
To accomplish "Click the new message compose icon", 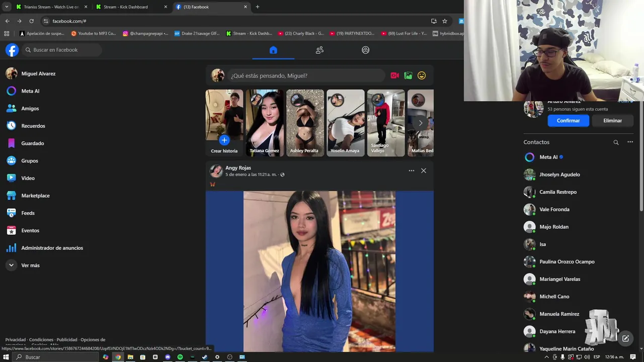I will click(x=625, y=338).
